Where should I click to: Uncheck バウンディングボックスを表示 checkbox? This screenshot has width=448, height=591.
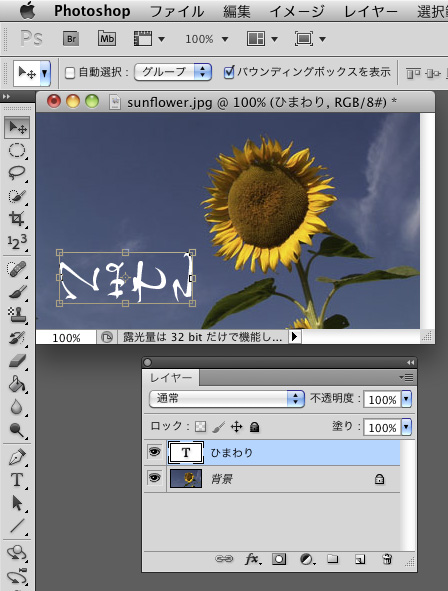point(229,72)
